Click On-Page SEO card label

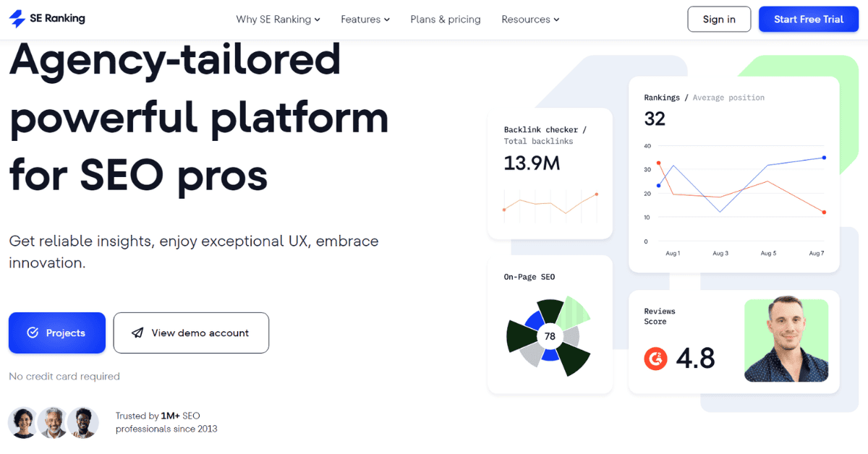[529, 277]
